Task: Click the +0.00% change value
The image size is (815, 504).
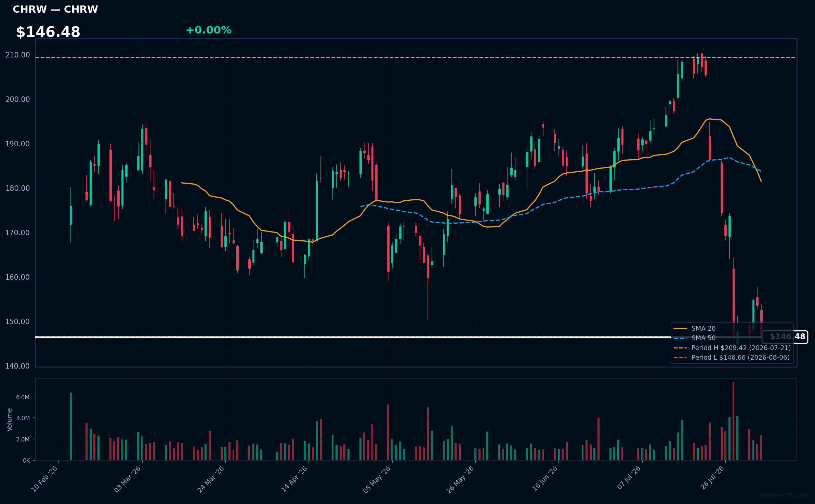Action: tap(209, 30)
